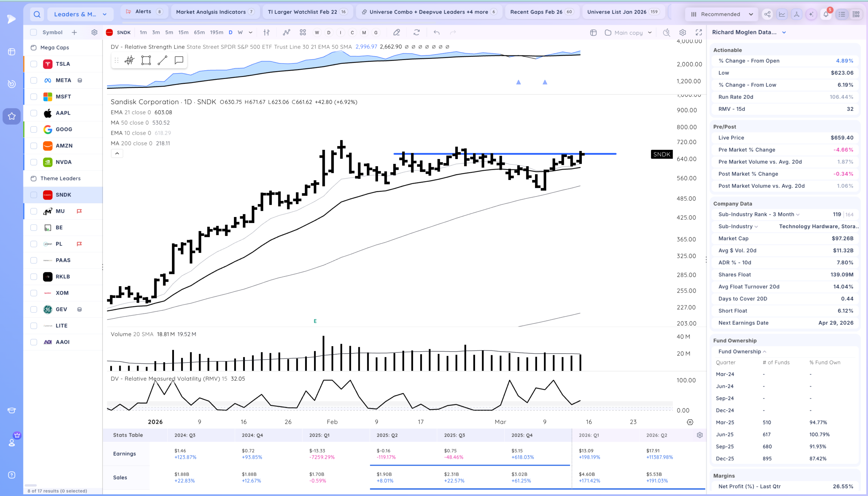Viewport: 868px width, 496px height.
Task: Open the Recommended layout dropdown
Action: 722,14
